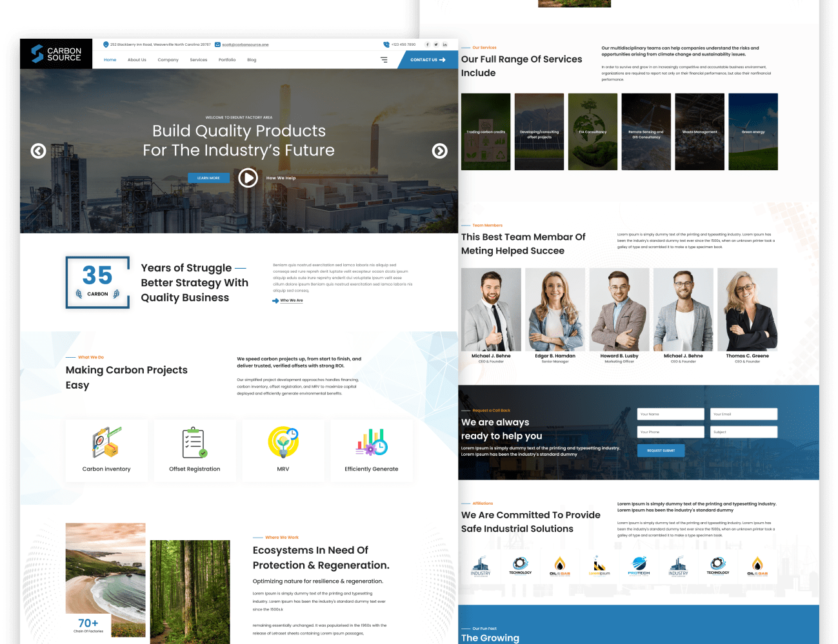Advance to next hero slide arrow
838x644 pixels.
pos(440,151)
